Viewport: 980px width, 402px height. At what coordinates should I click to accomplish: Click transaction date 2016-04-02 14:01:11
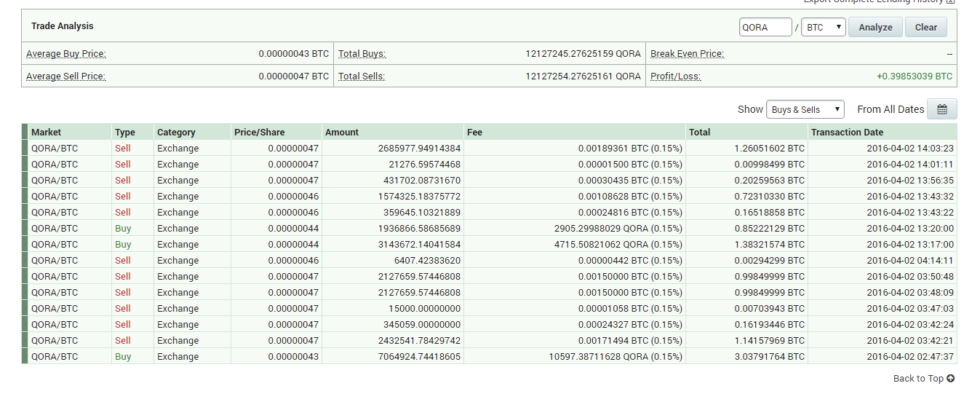tap(910, 165)
